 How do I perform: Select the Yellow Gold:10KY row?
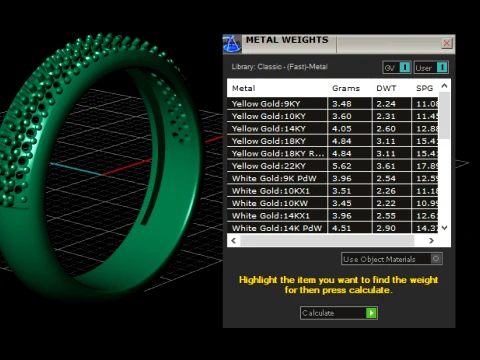(x=332, y=116)
